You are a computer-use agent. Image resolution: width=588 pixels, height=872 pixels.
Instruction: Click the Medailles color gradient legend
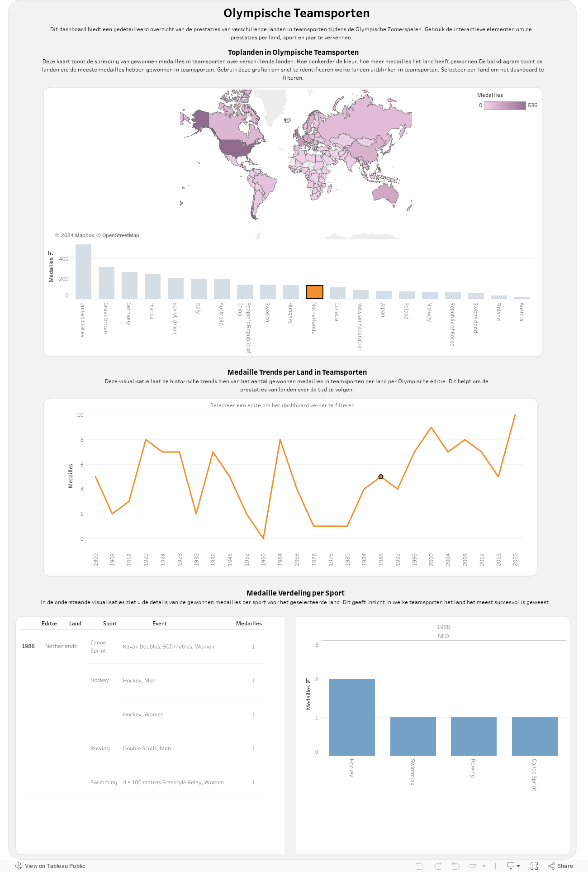click(x=505, y=105)
